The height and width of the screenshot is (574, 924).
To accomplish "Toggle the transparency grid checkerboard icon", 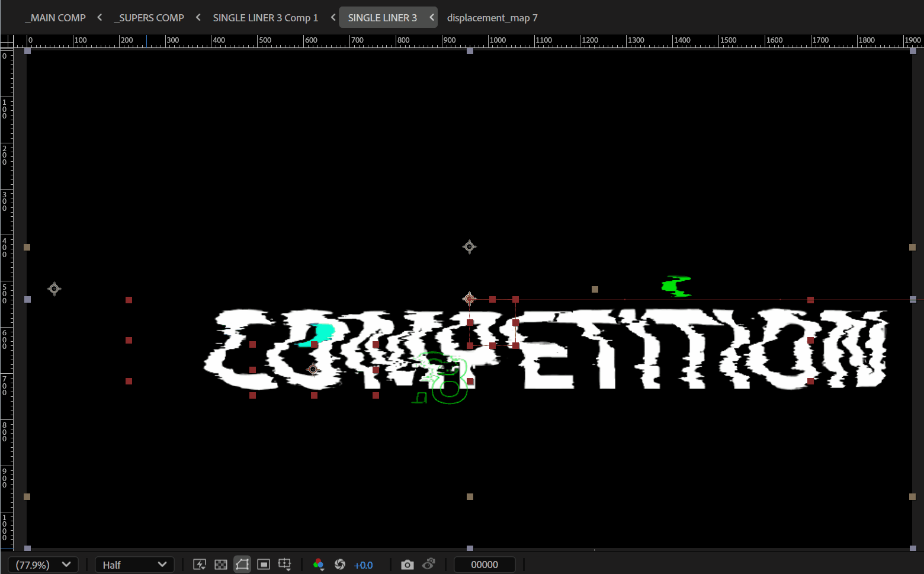I will pyautogui.click(x=221, y=565).
